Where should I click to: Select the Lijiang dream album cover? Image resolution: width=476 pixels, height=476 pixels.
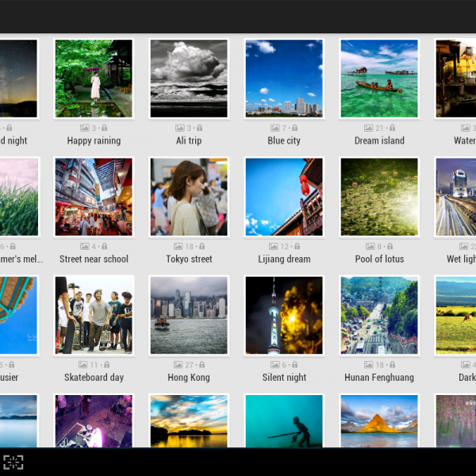[284, 197]
